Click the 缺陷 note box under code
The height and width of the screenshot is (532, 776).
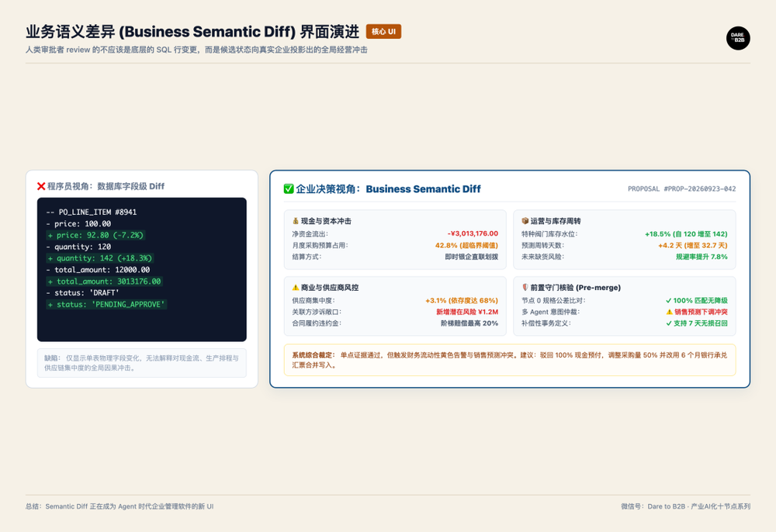(x=141, y=363)
